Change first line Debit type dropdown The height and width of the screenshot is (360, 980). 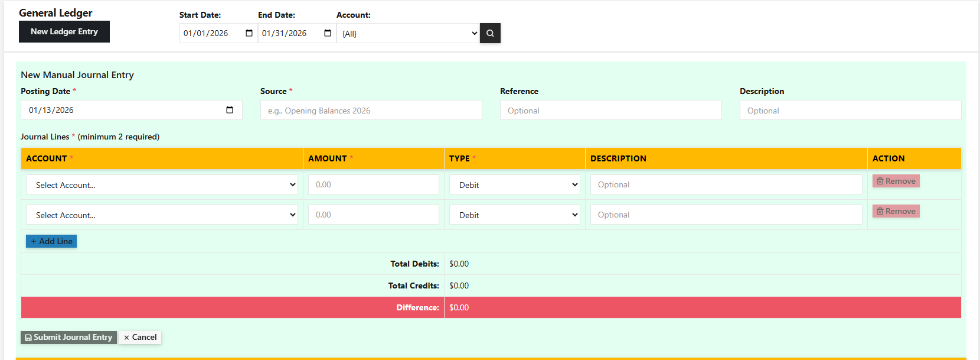click(x=514, y=185)
